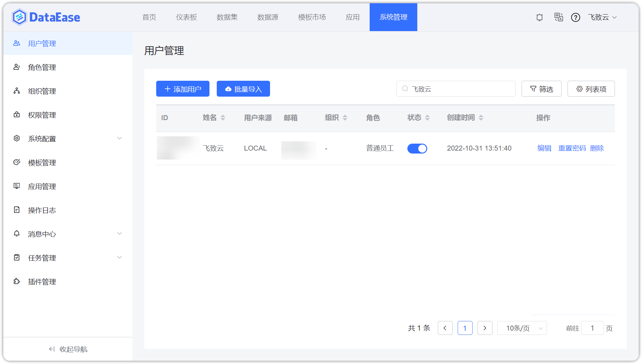Open 模板管理 via the palette icon

click(x=17, y=162)
